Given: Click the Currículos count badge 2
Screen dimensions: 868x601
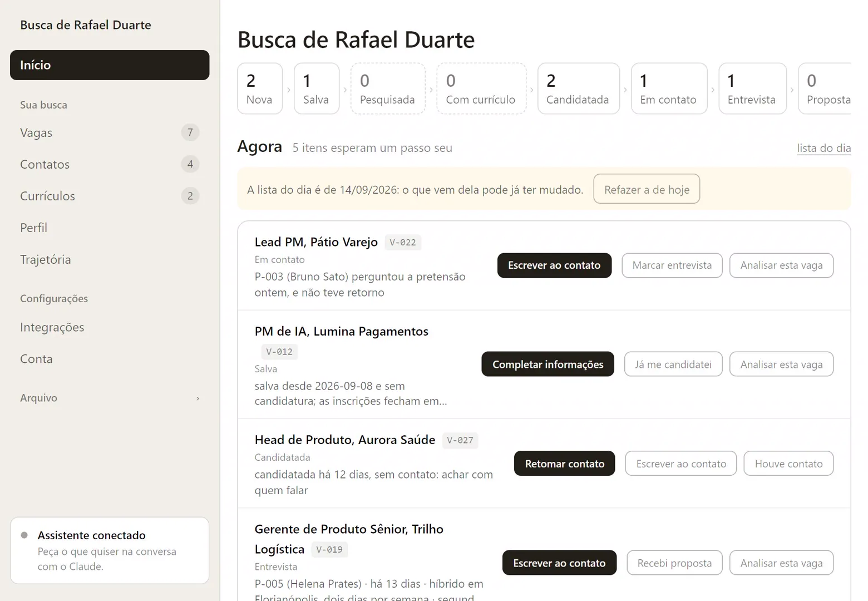Looking at the screenshot, I should click(x=190, y=196).
